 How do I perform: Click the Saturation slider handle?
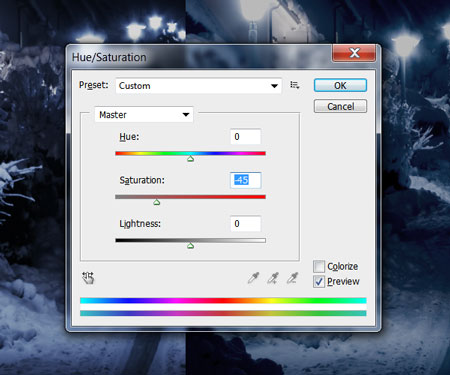point(157,202)
